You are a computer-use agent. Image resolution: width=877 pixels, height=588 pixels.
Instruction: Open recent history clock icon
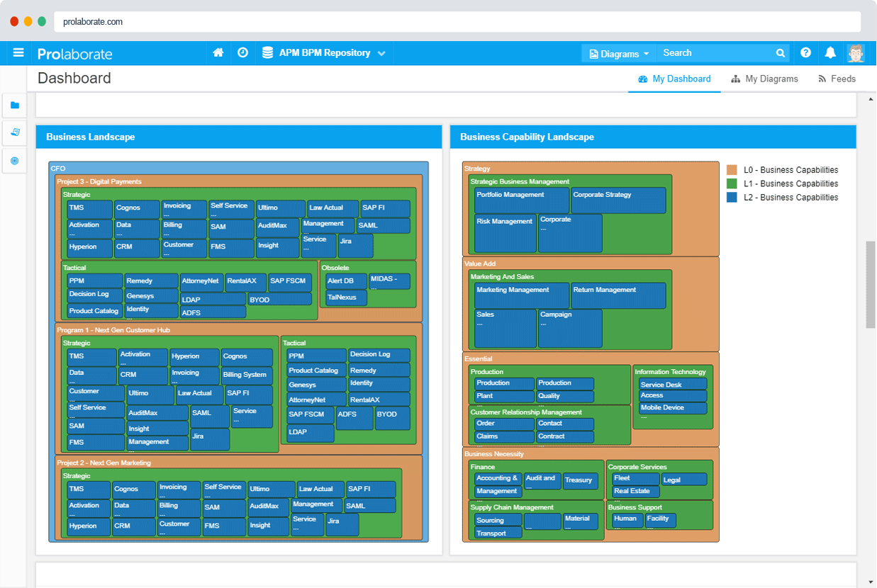tap(242, 53)
